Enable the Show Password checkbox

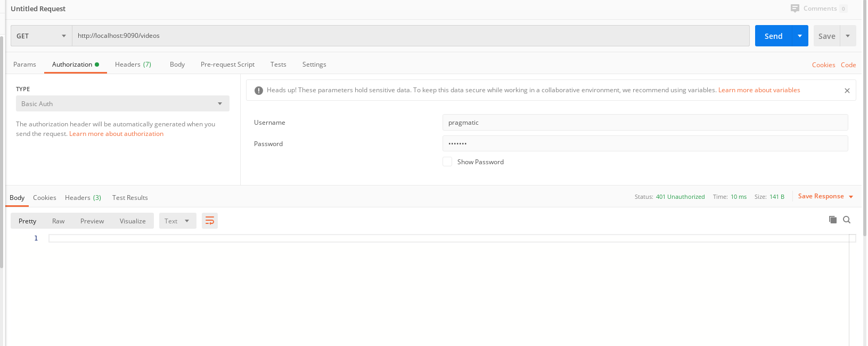point(447,162)
